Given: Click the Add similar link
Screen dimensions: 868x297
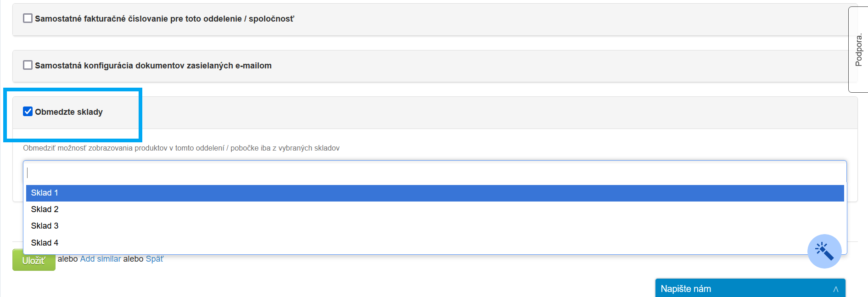Looking at the screenshot, I should coord(101,259).
